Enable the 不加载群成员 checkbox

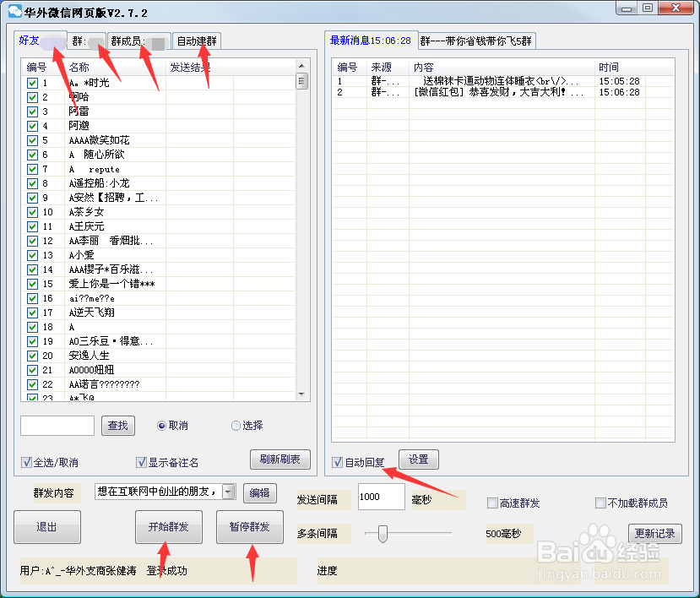pyautogui.click(x=600, y=503)
